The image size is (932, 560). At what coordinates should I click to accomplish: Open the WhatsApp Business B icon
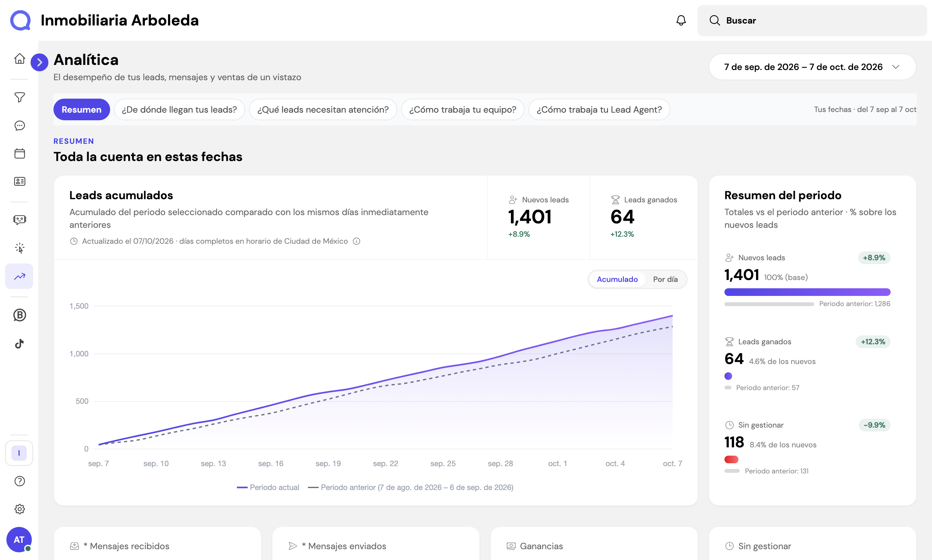point(20,315)
